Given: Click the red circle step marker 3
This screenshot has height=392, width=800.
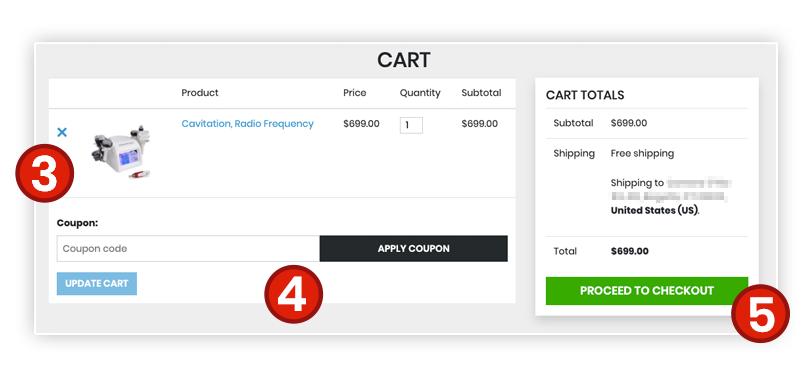Looking at the screenshot, I should pos(44,173).
